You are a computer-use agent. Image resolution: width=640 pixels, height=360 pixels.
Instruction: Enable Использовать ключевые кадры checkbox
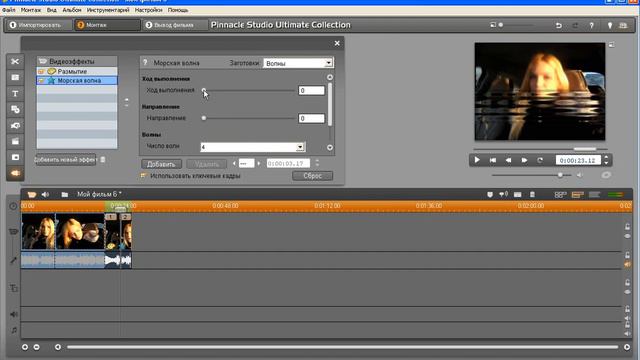tap(143, 176)
